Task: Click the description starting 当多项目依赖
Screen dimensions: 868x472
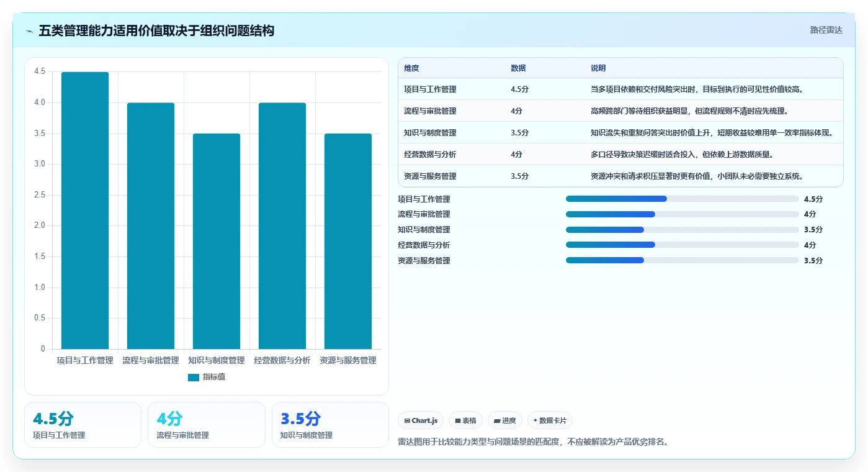Action: pyautogui.click(x=697, y=89)
